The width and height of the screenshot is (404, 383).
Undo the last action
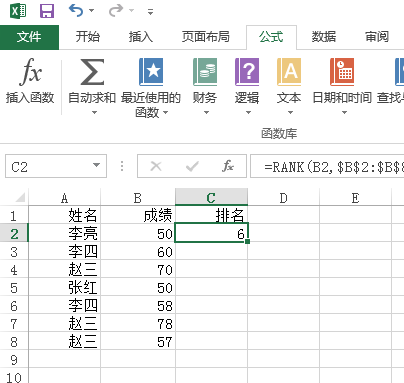coord(76,11)
